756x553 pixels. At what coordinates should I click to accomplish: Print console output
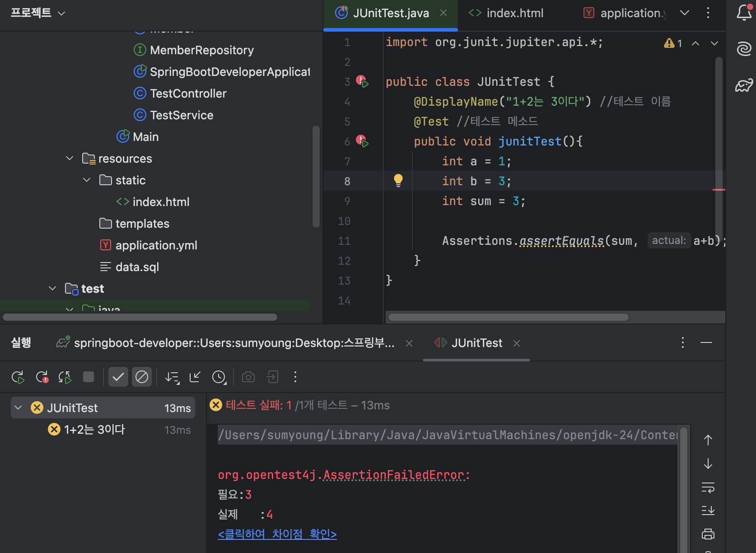(x=708, y=534)
